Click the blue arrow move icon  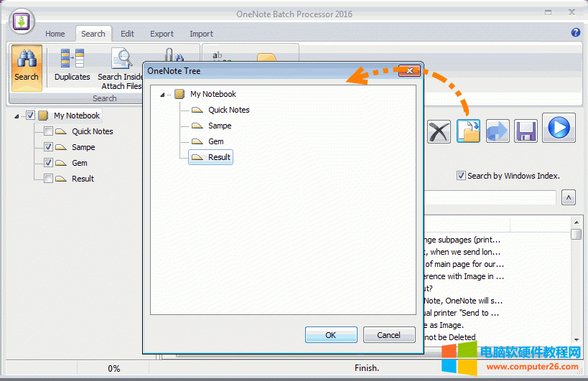pyautogui.click(x=498, y=131)
